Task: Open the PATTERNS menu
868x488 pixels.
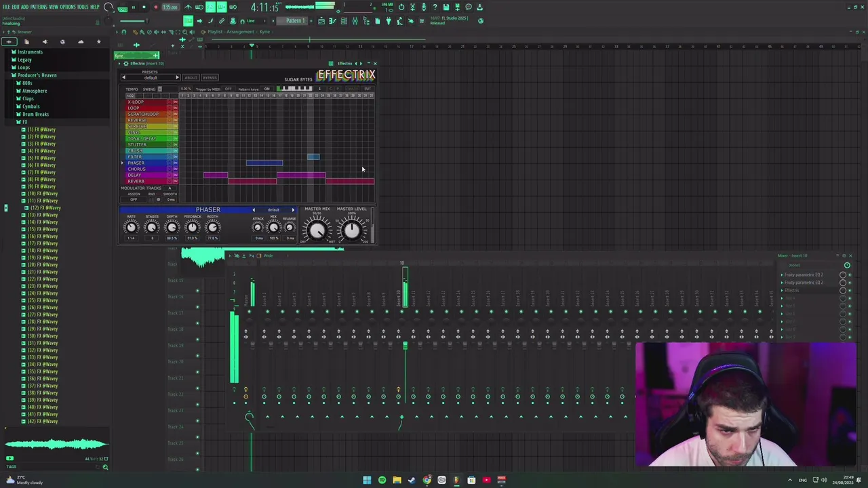Action: [39, 7]
